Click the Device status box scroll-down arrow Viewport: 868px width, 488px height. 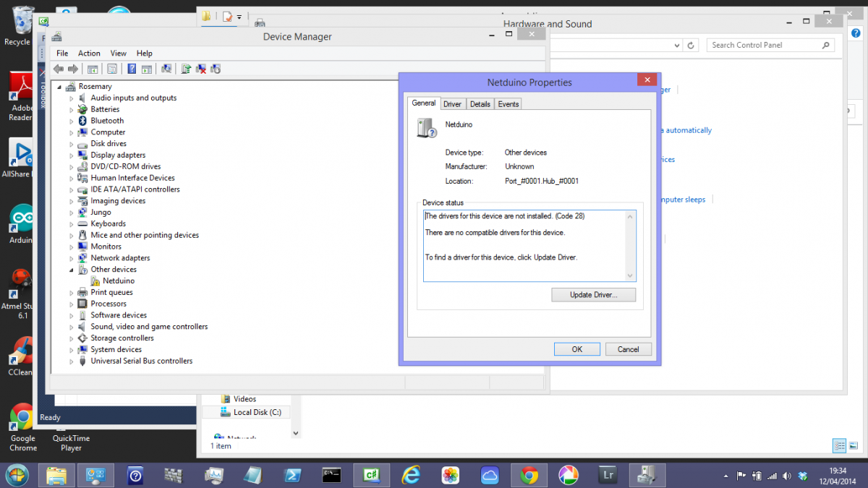630,275
